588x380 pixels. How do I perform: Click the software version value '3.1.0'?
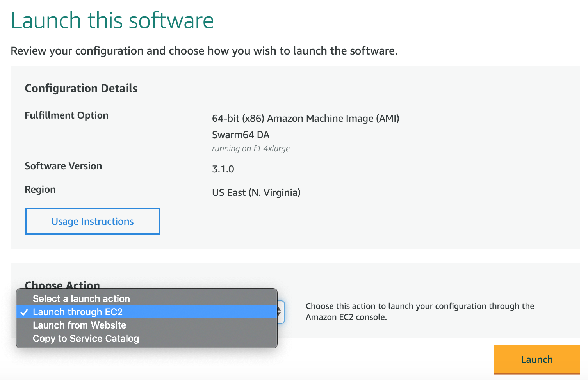coord(223,169)
